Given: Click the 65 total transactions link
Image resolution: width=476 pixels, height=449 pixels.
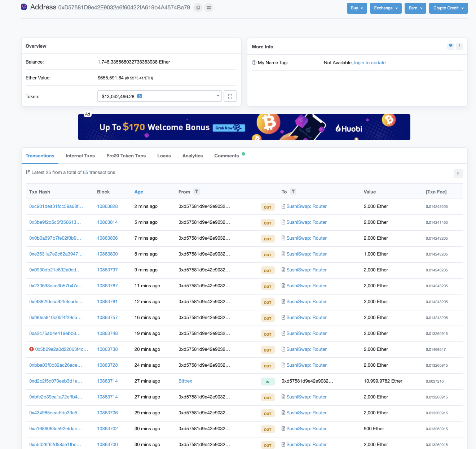Looking at the screenshot, I should click(85, 173).
